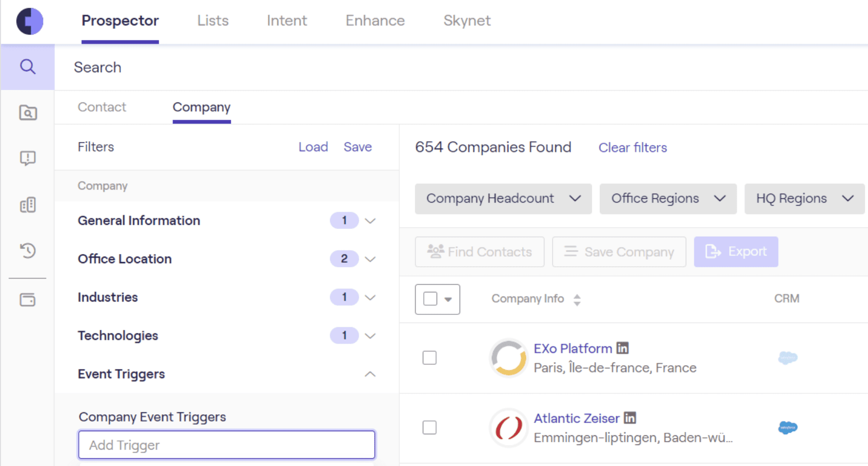Open Atlantic Zeiser LinkedIn icon

tap(630, 418)
